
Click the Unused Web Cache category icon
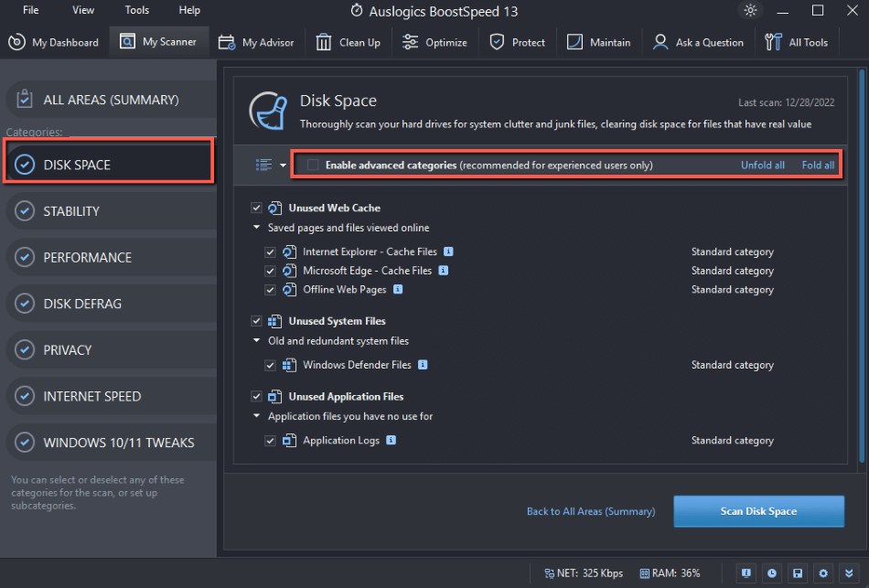275,208
